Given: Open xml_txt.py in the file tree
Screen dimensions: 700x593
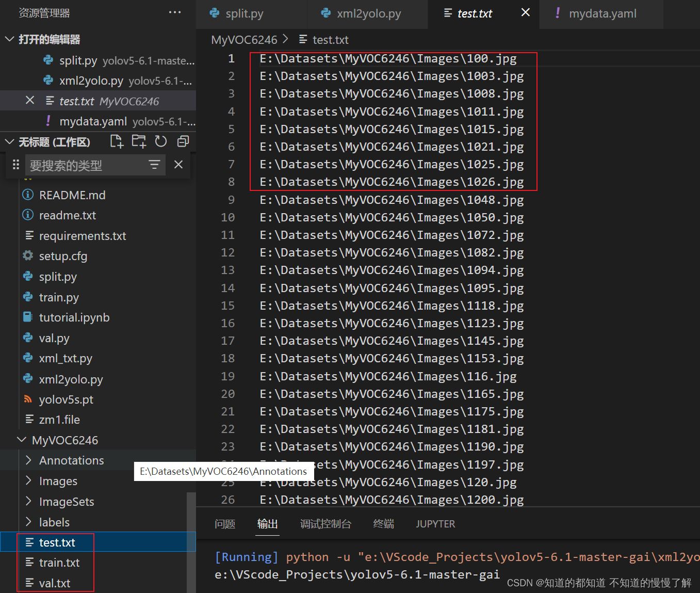Looking at the screenshot, I should 66,358.
